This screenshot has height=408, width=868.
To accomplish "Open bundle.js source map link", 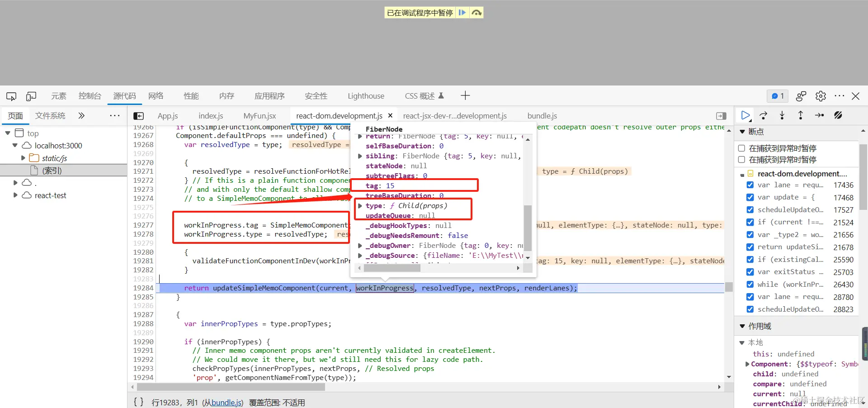I will point(226,402).
